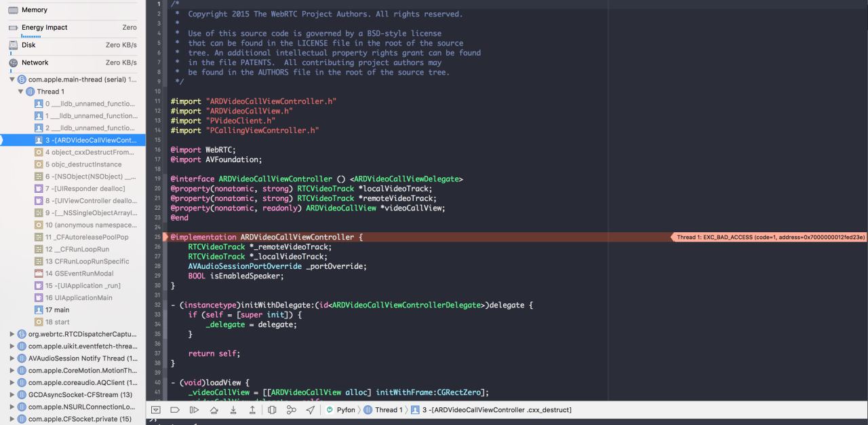The image size is (868, 425).
Task: Open the Energy Impact gauge
Action: coord(73,28)
